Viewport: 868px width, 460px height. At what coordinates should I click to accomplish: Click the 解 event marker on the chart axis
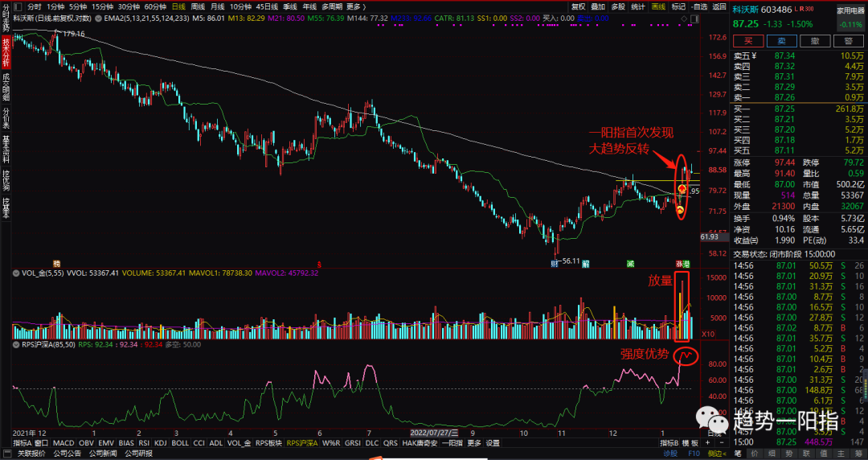click(x=586, y=264)
